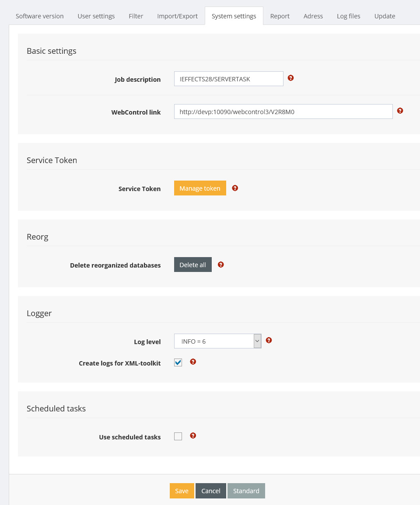
Task: Open the Log level dropdown
Action: (217, 341)
